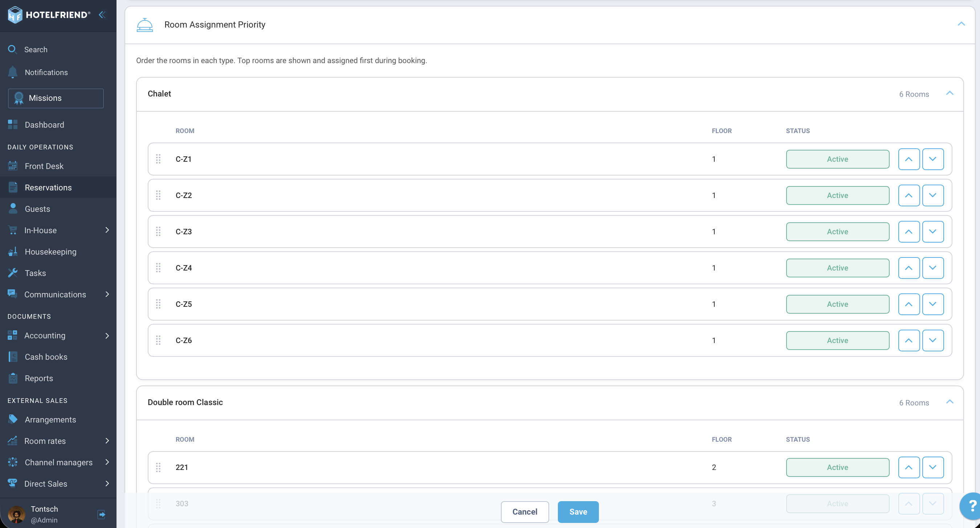Click the logout icon next to Tontsch
This screenshot has height=528, width=980.
tap(101, 515)
